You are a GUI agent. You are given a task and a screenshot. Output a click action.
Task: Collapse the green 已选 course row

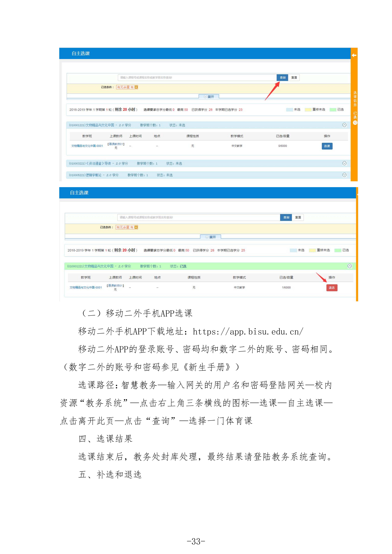(x=350, y=266)
